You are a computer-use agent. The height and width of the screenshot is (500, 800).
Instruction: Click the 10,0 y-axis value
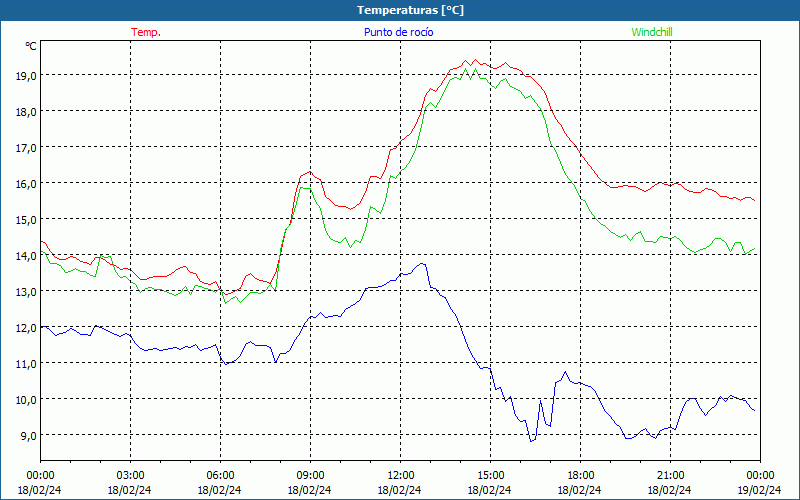26,399
